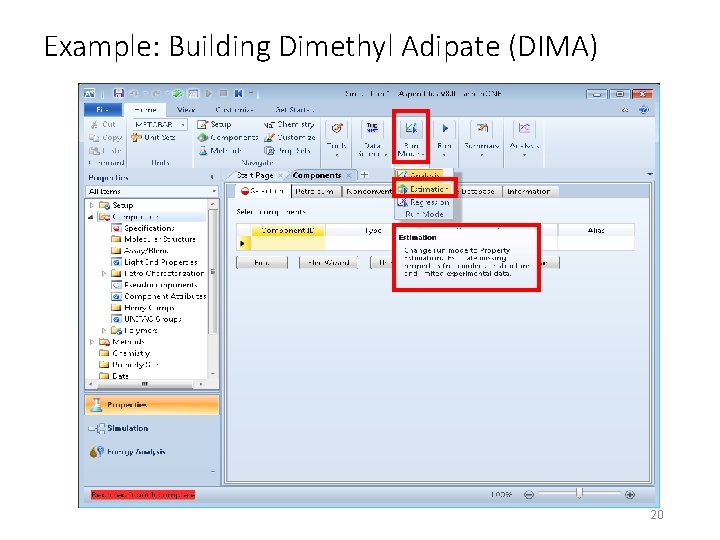Open the Petroleum sheet tab

click(315, 191)
